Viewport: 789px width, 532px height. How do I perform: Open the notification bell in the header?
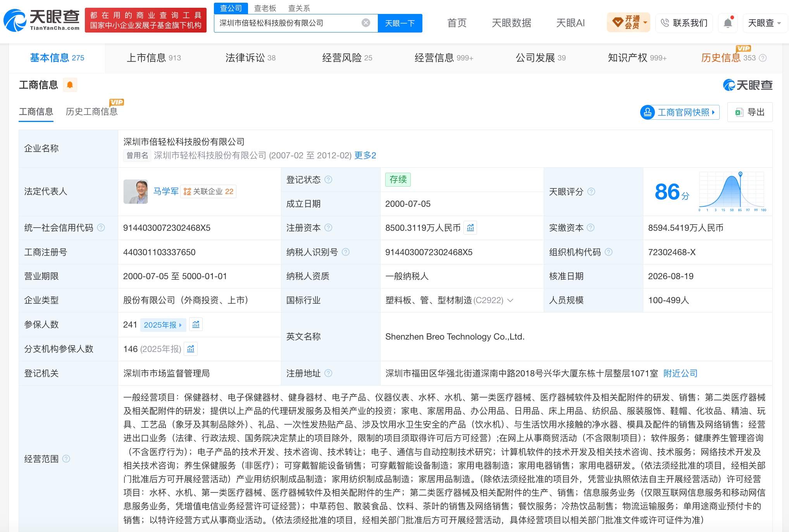728,23
